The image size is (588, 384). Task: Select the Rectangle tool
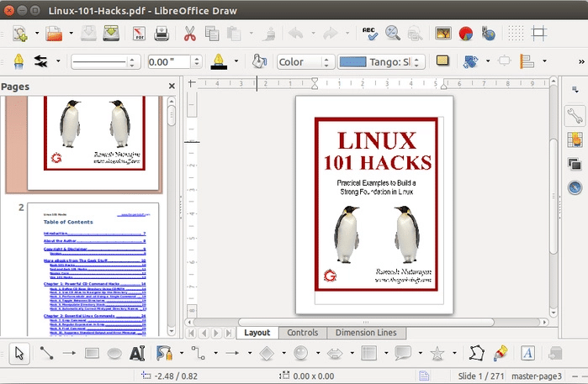click(x=92, y=353)
